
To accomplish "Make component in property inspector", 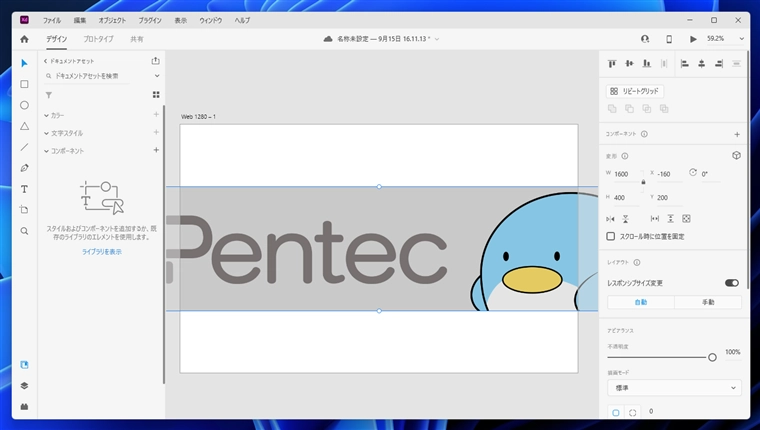I will pos(737,134).
